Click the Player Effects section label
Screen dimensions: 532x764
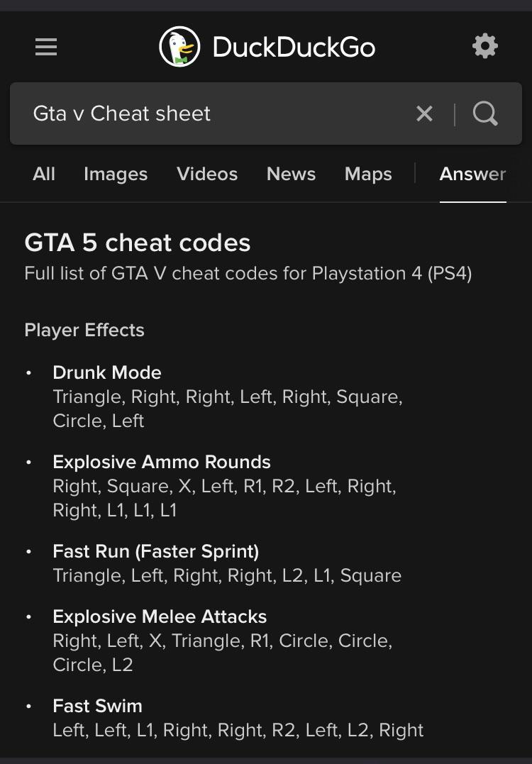(84, 330)
